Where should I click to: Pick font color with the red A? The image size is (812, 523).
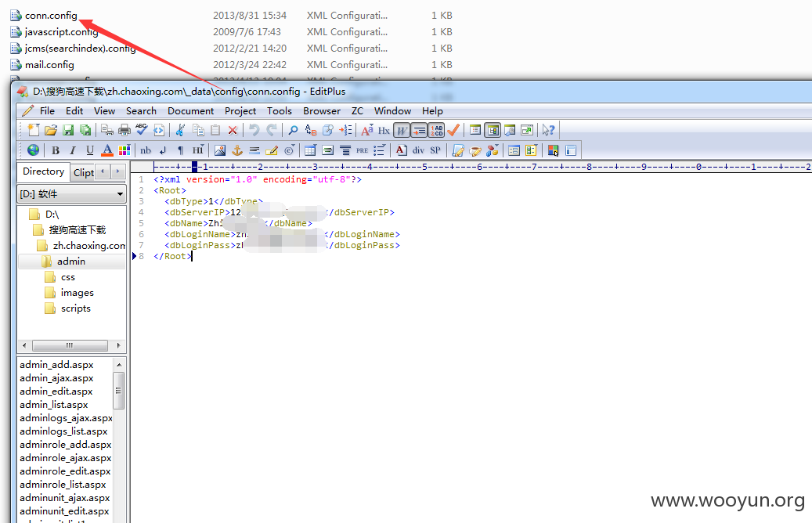coord(107,150)
